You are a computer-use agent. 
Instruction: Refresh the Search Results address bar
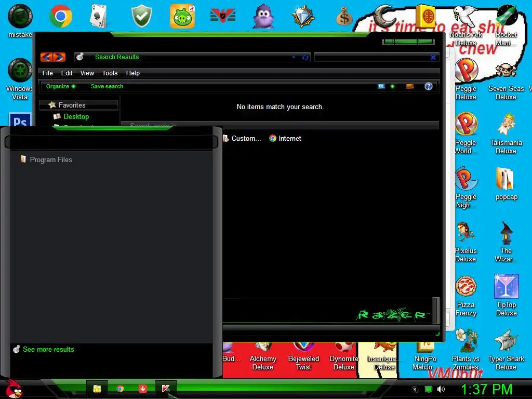305,57
